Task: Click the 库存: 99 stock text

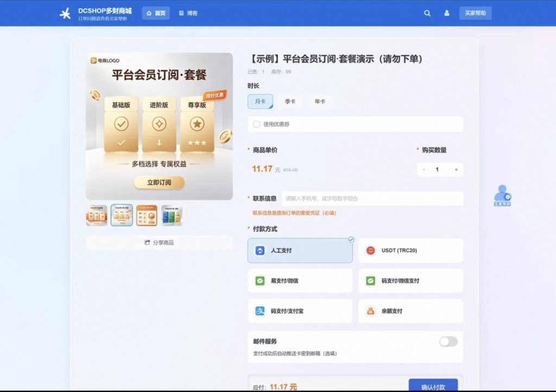Action: (281, 72)
